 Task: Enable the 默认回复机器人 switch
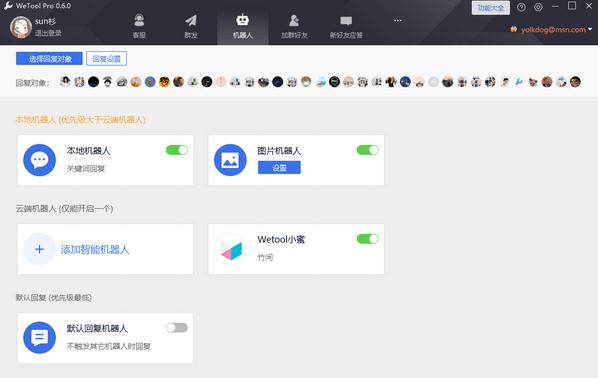pyautogui.click(x=177, y=328)
